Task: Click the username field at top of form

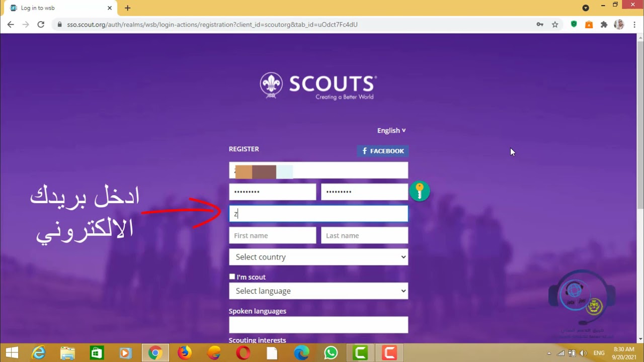Action: pyautogui.click(x=318, y=170)
